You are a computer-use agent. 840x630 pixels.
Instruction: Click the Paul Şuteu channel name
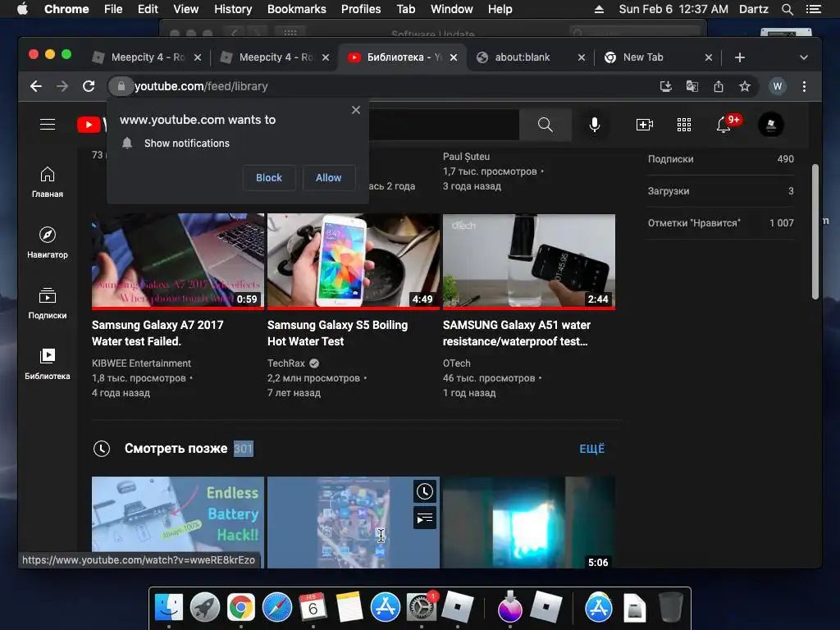pos(466,157)
